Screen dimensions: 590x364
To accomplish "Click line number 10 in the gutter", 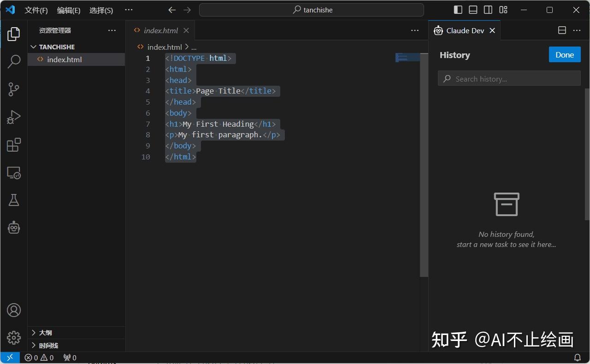I will tap(146, 157).
